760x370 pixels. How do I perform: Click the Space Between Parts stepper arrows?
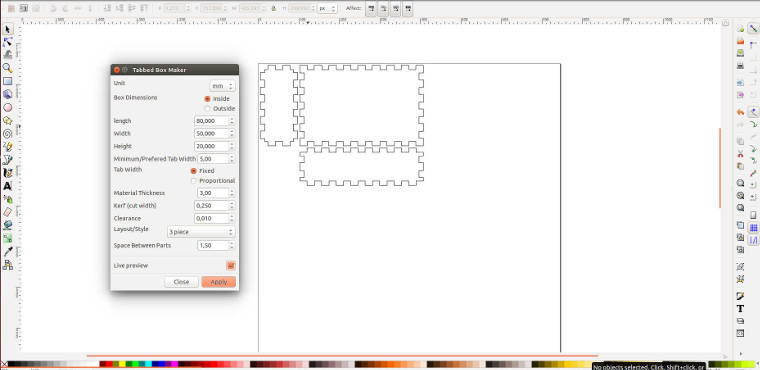pos(232,245)
